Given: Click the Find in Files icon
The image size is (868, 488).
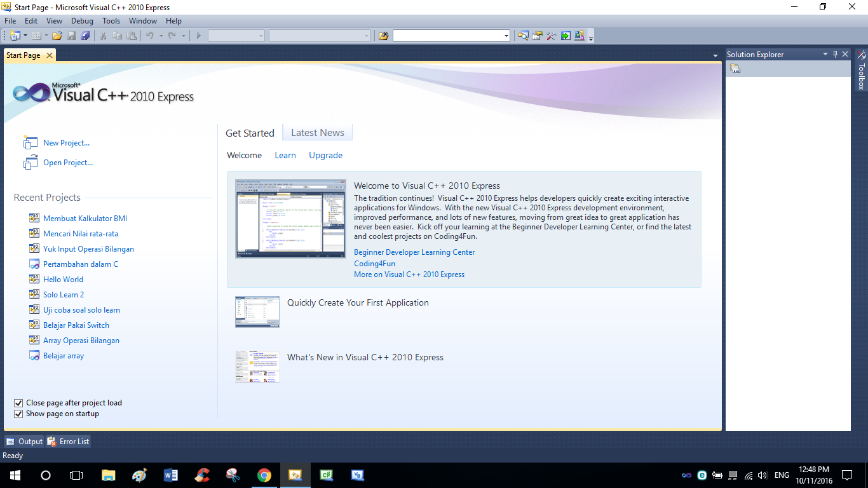Looking at the screenshot, I should point(383,36).
